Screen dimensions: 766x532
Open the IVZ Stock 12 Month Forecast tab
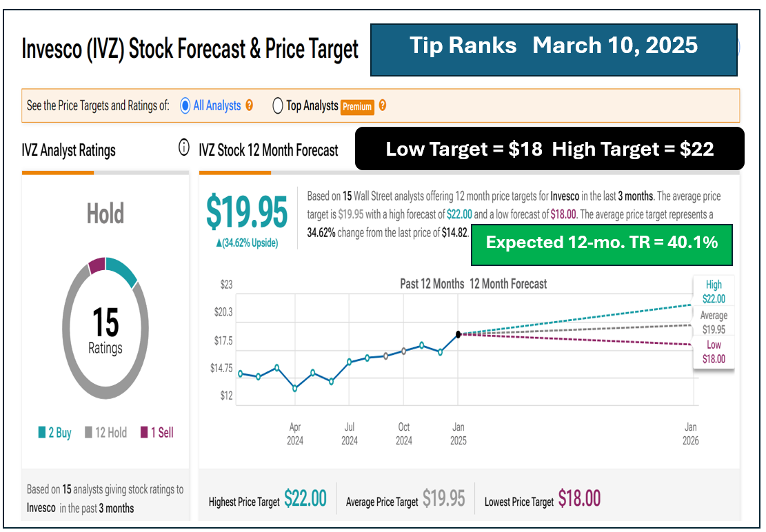click(x=268, y=150)
